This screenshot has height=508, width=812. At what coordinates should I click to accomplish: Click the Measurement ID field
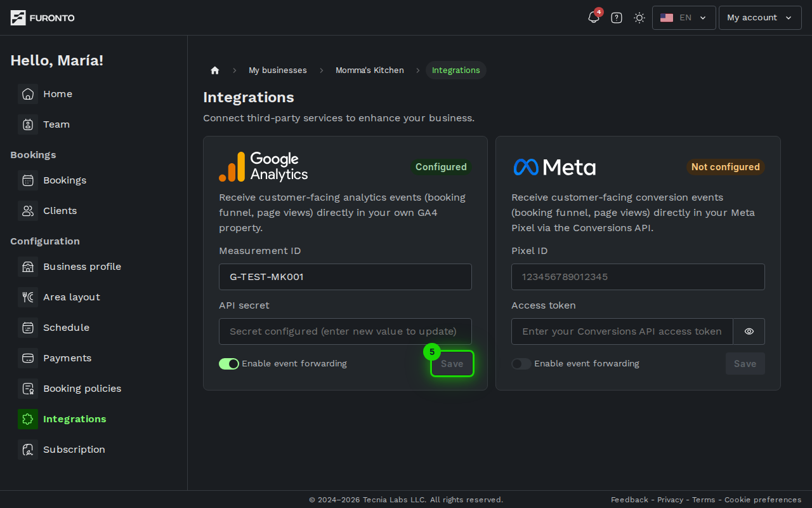(x=345, y=277)
